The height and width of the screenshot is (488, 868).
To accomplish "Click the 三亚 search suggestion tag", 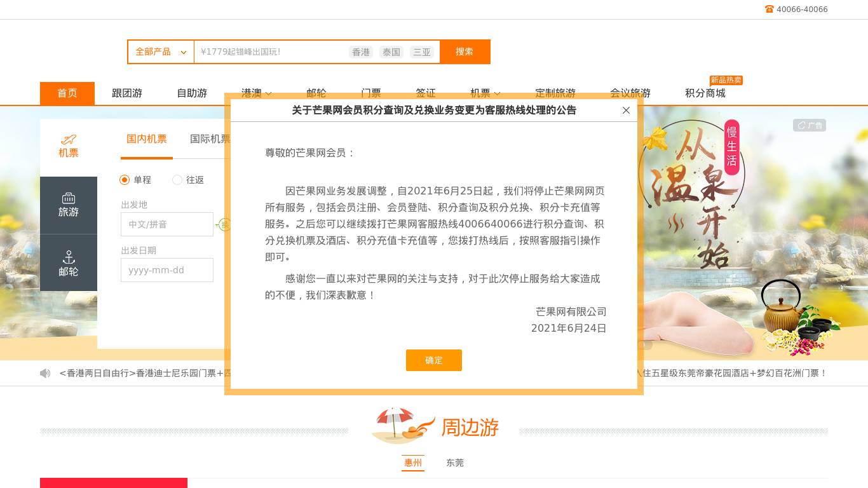I will click(422, 52).
